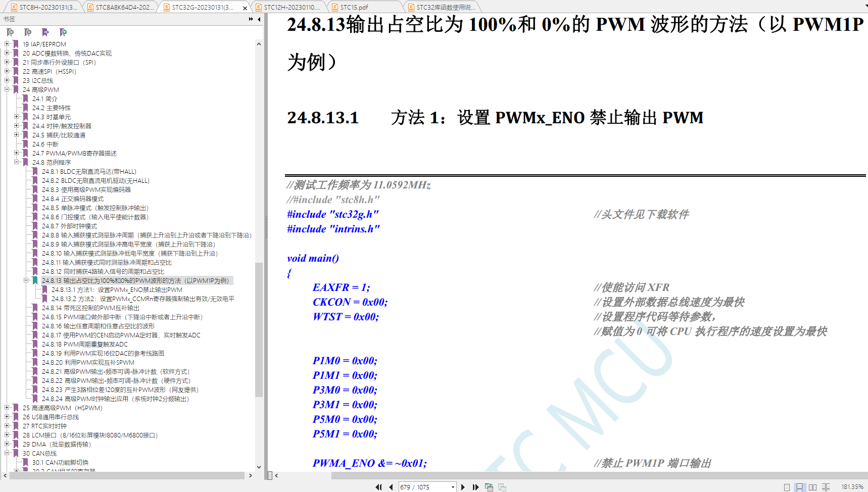Open bookmark 24.8.14 带死区控制的PWM互补输出
Screen dimensions: 868x492
(90, 308)
